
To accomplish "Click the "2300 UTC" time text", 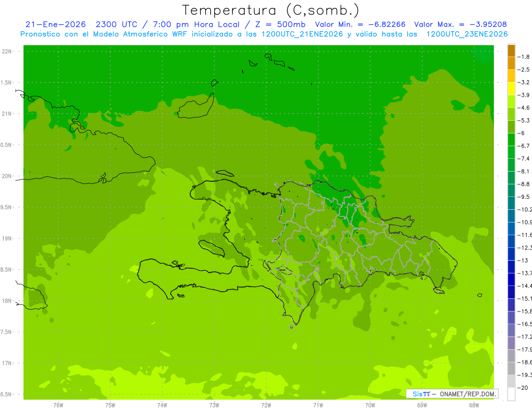I will click(118, 24).
